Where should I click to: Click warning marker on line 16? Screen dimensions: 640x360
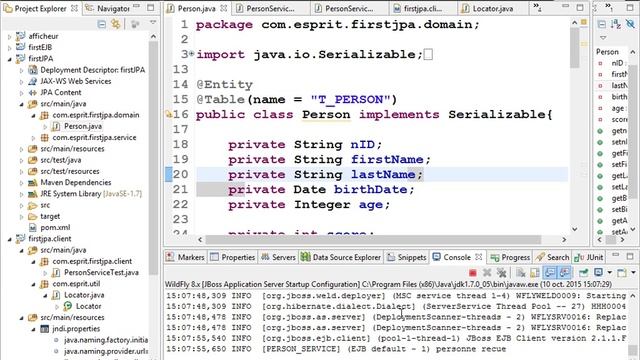(168, 114)
